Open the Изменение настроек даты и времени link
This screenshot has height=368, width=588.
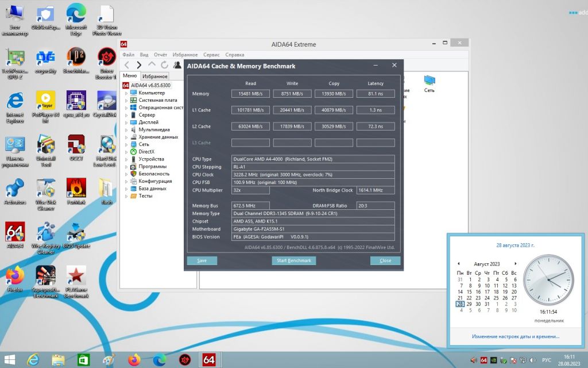point(516,336)
